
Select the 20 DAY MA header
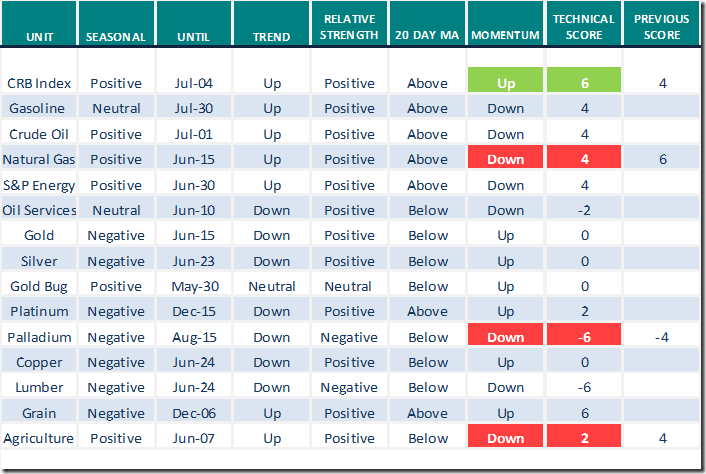[428, 37]
